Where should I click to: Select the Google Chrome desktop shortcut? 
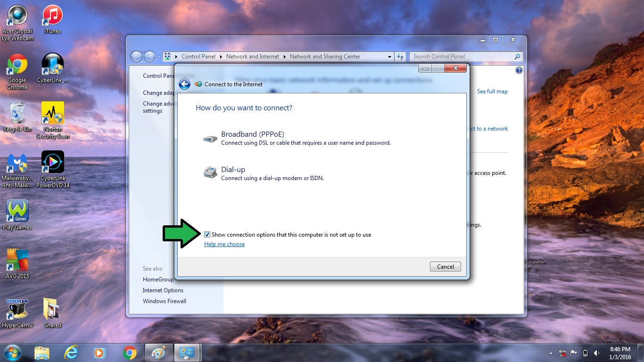click(x=17, y=72)
